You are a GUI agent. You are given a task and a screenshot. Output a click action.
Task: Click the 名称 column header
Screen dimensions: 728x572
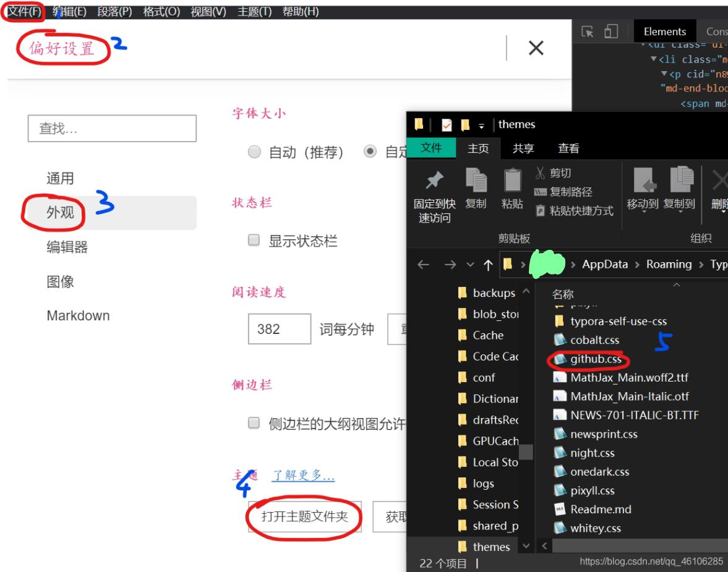(x=563, y=294)
